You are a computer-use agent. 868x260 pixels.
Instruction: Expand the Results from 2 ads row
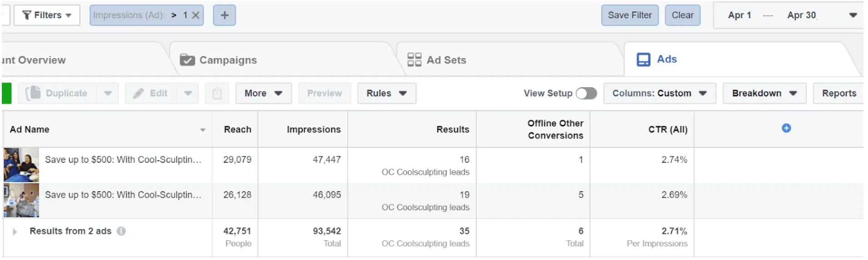[15, 232]
